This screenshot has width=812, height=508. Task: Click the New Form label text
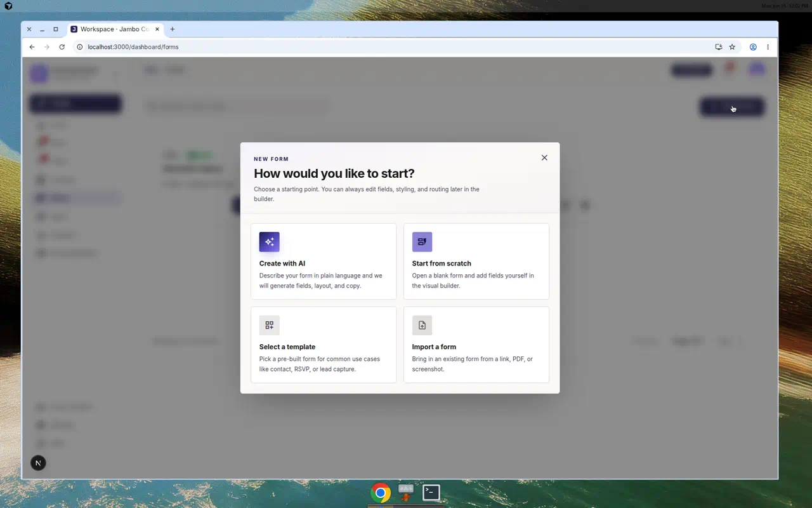pyautogui.click(x=272, y=159)
